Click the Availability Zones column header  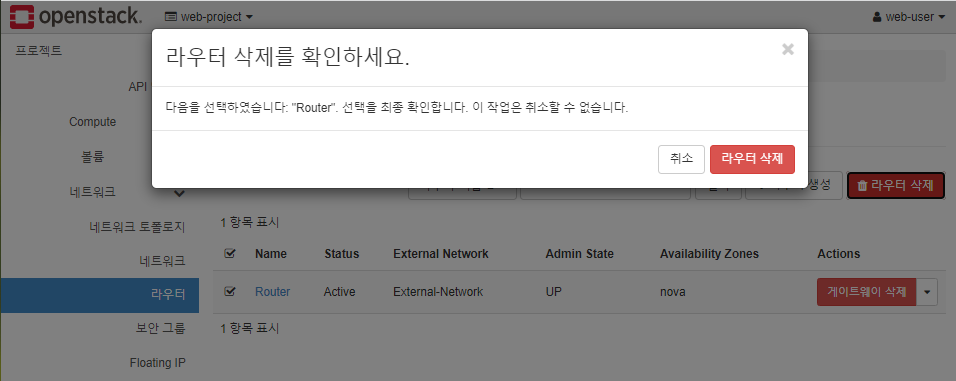709,254
